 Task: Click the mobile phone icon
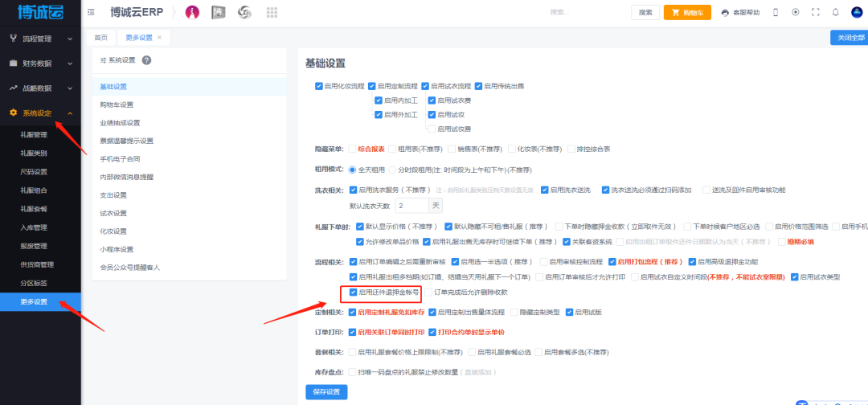[x=776, y=12]
